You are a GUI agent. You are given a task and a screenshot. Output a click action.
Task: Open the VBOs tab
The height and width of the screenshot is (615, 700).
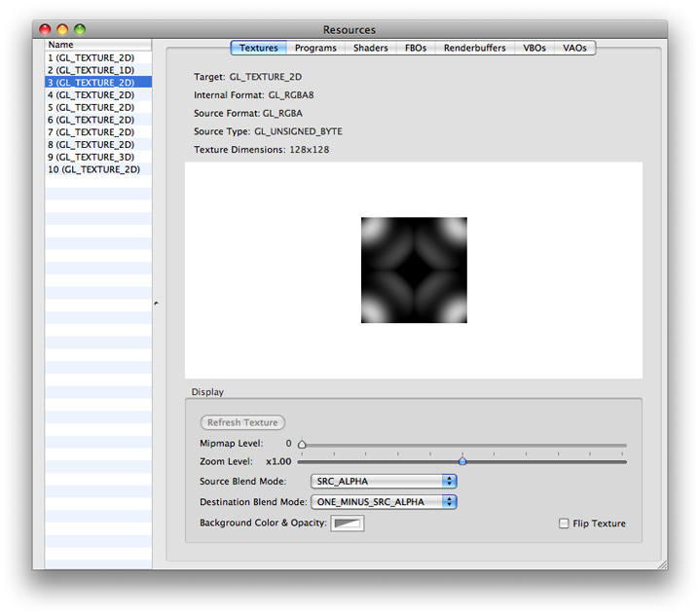tap(534, 48)
